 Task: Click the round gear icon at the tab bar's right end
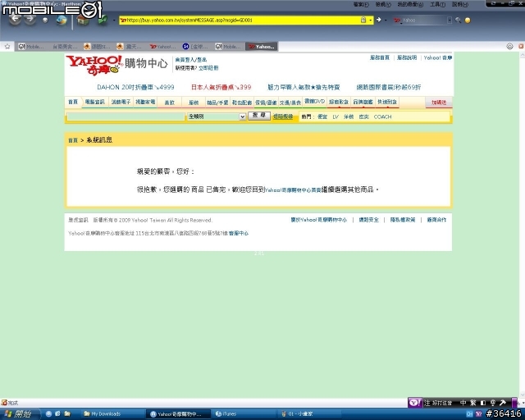pyautogui.click(x=509, y=47)
